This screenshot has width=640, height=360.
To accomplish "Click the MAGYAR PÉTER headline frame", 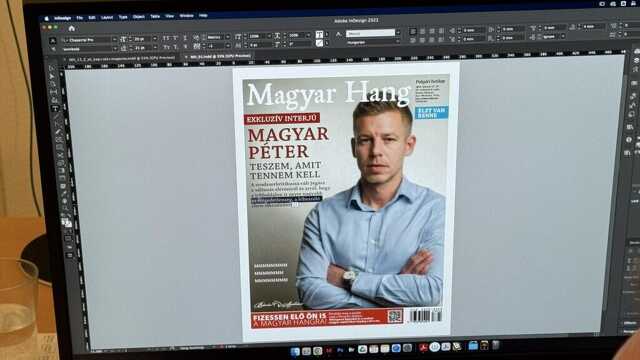I will pyautogui.click(x=288, y=143).
